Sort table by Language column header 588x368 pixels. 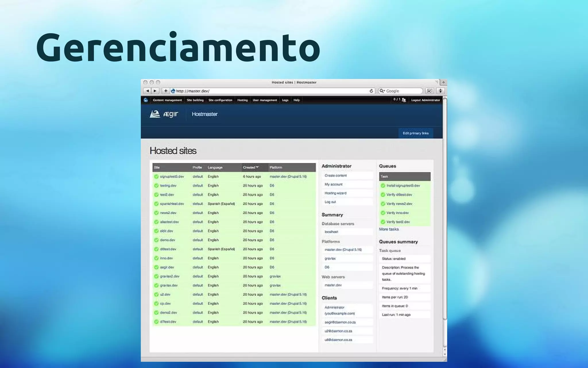click(x=215, y=167)
